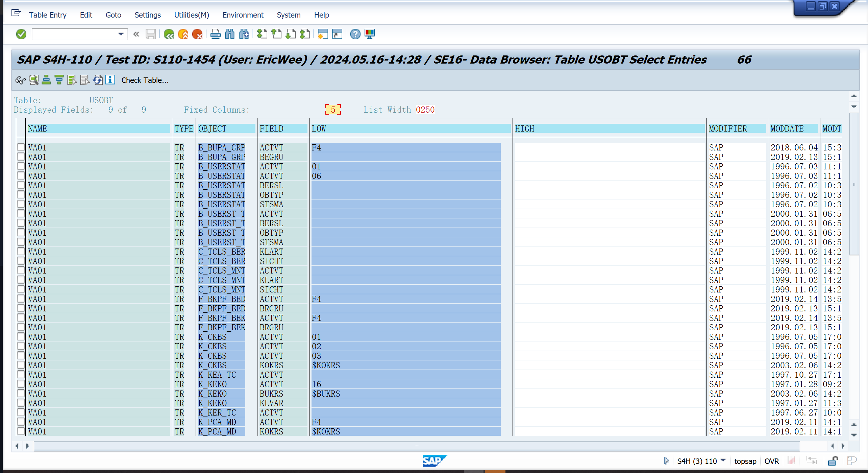Click the green Enter checkmark icon

(21, 34)
